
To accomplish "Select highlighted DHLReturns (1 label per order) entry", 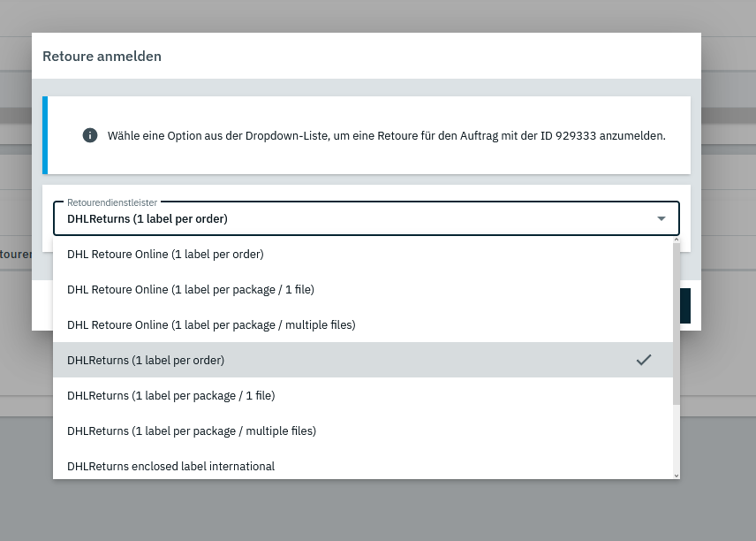I will pyautogui.click(x=146, y=360).
